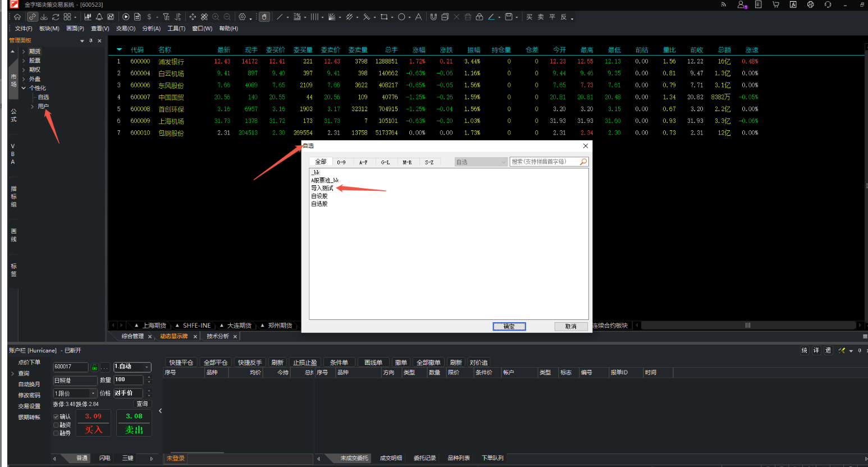868x467 pixels.
Task: Select the circle drawing tool
Action: click(x=401, y=17)
